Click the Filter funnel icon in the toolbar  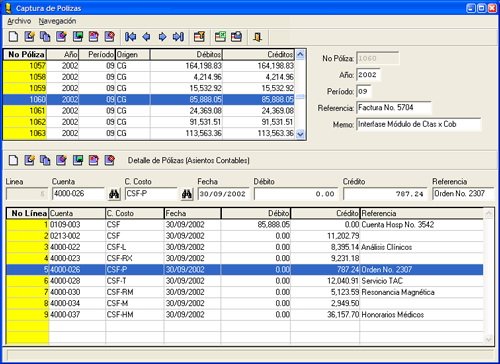[x=199, y=36]
